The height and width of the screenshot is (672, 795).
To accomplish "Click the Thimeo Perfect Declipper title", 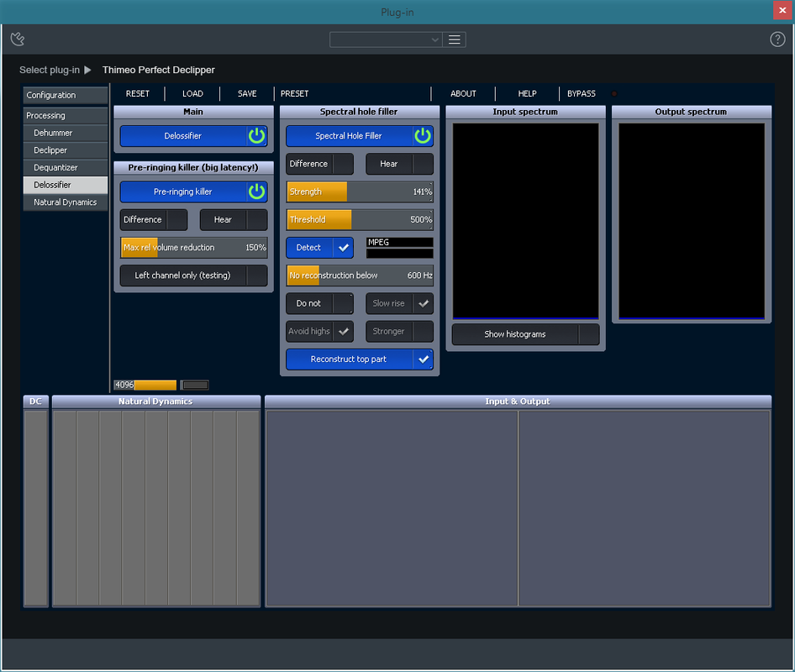I will pos(159,70).
